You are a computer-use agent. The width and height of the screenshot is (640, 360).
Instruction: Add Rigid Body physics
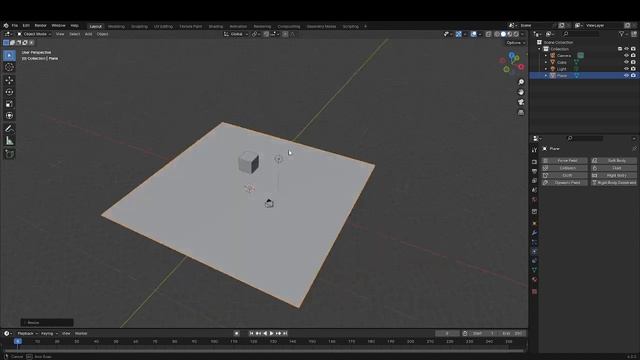(613, 175)
